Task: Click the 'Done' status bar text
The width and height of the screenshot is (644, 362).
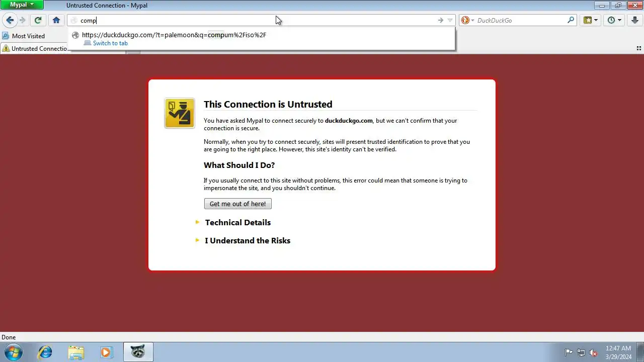Action: click(9, 337)
